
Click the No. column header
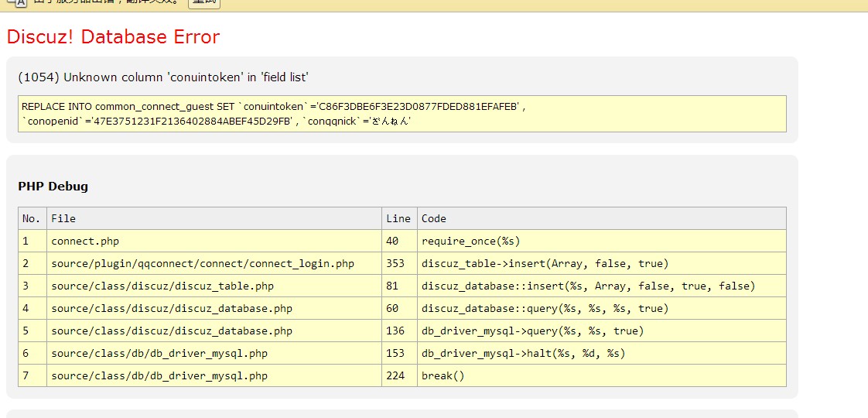32,218
